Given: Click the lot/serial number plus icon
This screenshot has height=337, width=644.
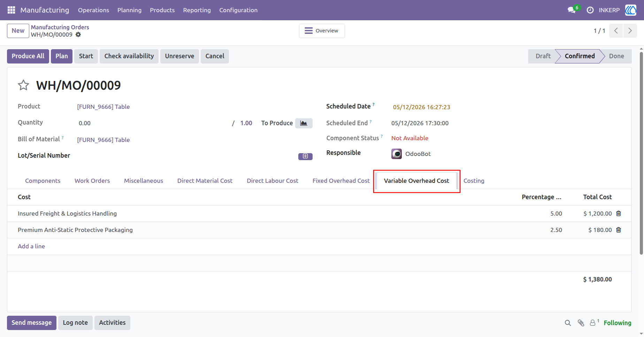Looking at the screenshot, I should (305, 156).
